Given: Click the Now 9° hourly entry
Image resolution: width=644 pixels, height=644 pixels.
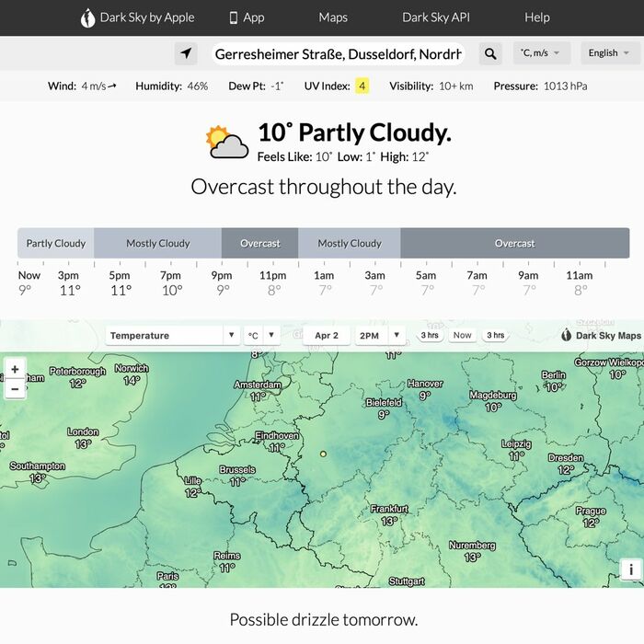Looking at the screenshot, I should point(29,283).
